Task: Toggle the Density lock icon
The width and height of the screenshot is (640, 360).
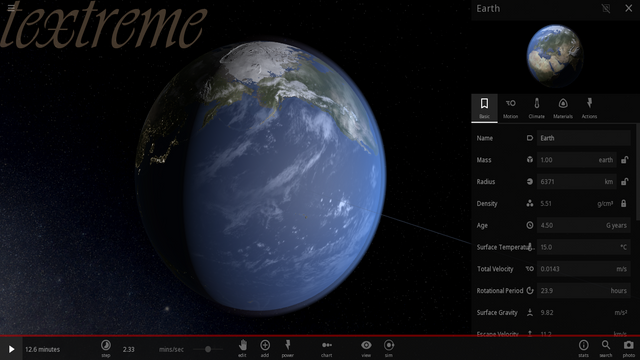Action: [624, 203]
